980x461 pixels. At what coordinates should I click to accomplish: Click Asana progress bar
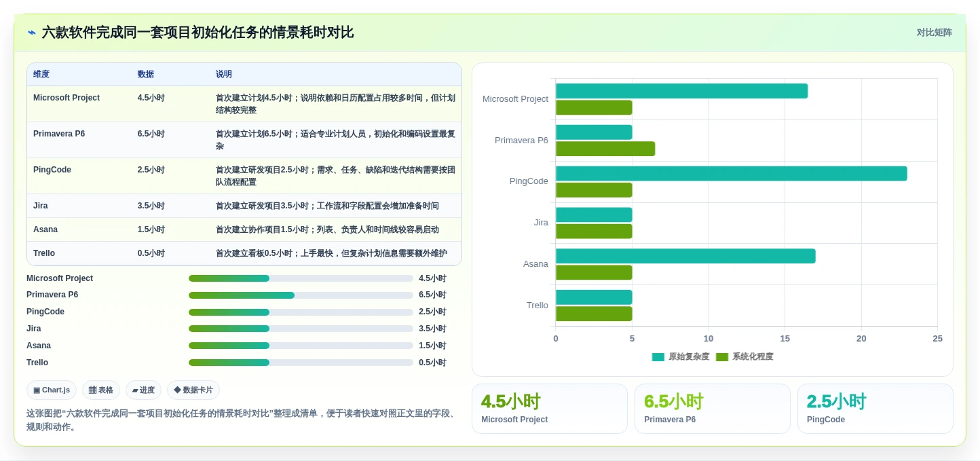301,346
